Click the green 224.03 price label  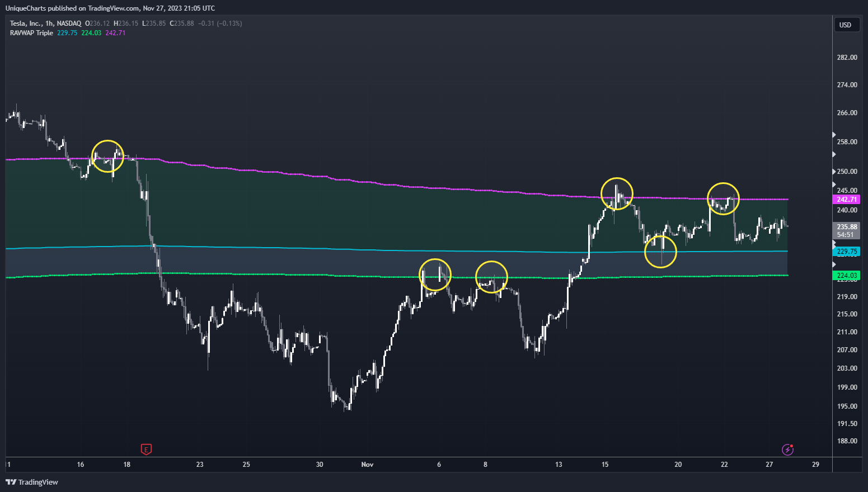(847, 276)
